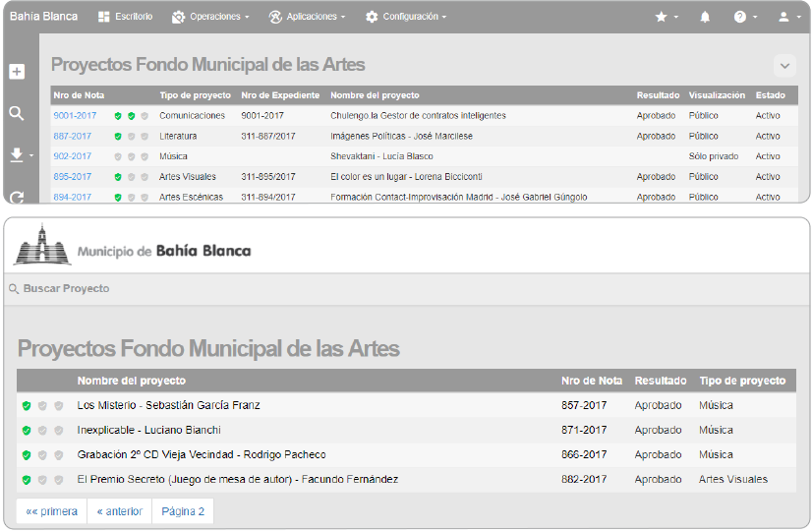This screenshot has height=532, width=812.
Task: Sort by Nombre del proyecto column header
Action: pos(132,381)
